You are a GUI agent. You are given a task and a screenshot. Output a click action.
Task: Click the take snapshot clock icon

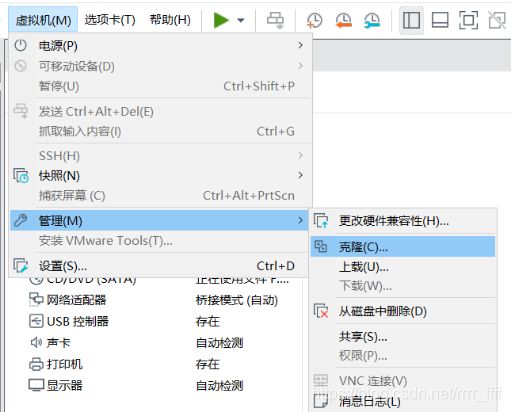pos(314,20)
